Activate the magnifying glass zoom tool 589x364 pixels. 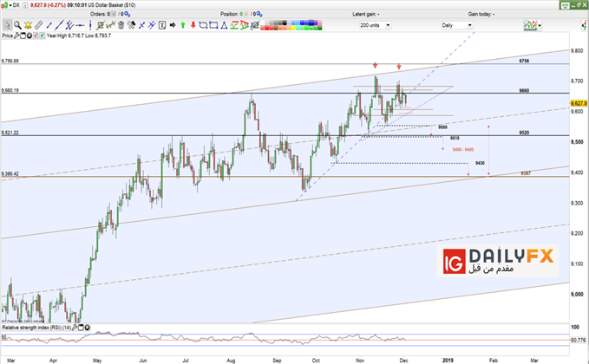click(17, 25)
